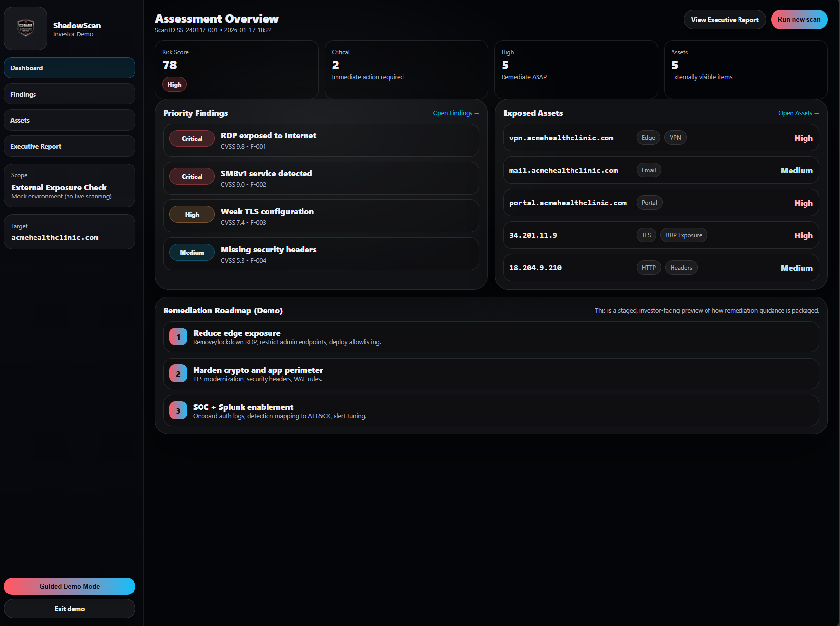Switch to the Assets sidebar item
Screen dimensions: 840x626
[x=69, y=120]
